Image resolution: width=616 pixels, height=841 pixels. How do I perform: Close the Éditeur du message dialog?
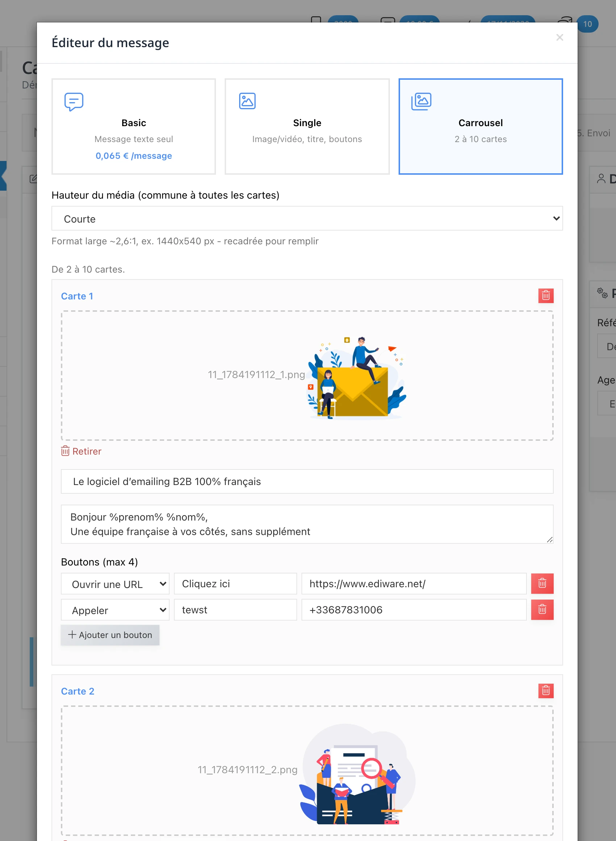[x=559, y=37]
